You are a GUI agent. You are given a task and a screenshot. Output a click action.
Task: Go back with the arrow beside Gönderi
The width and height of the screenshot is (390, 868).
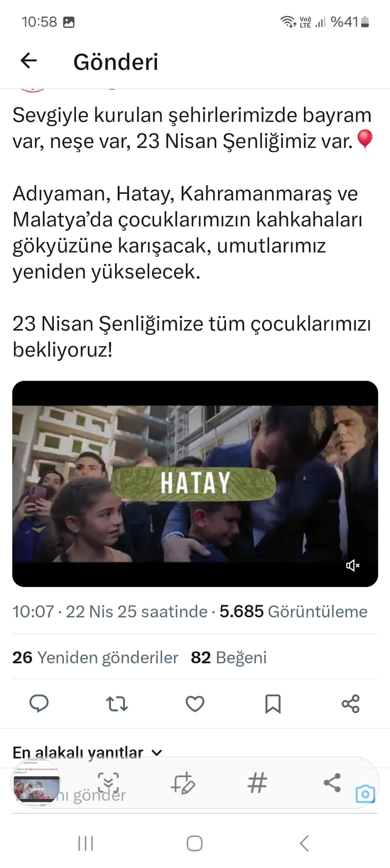click(29, 61)
